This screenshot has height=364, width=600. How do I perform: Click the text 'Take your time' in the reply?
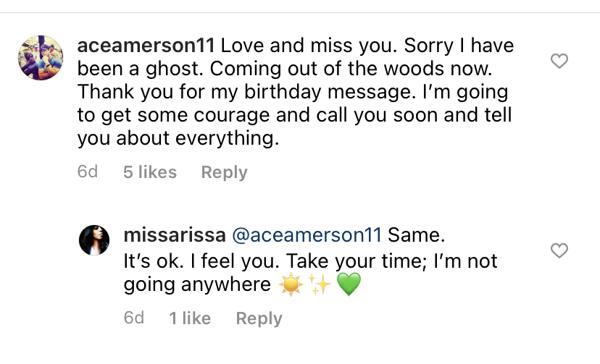(357, 262)
